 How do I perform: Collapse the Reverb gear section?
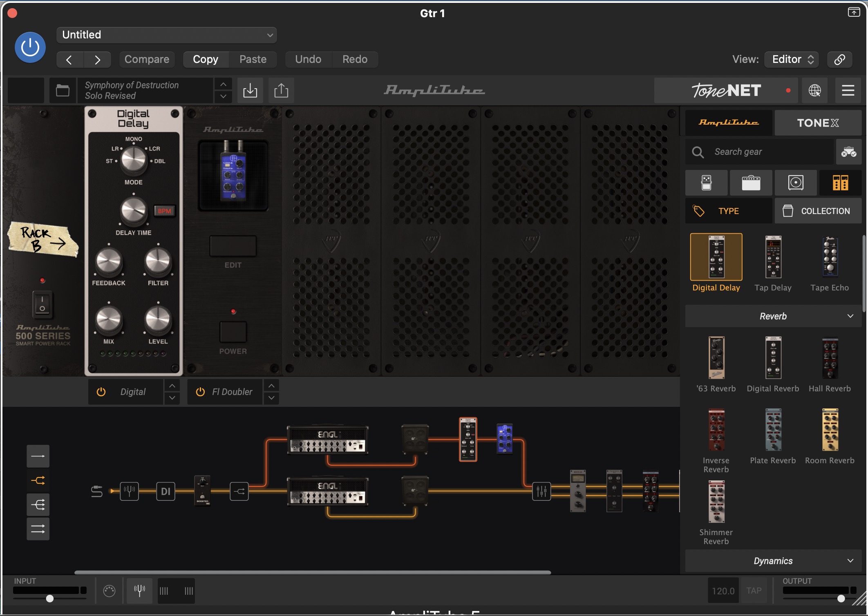click(773, 316)
